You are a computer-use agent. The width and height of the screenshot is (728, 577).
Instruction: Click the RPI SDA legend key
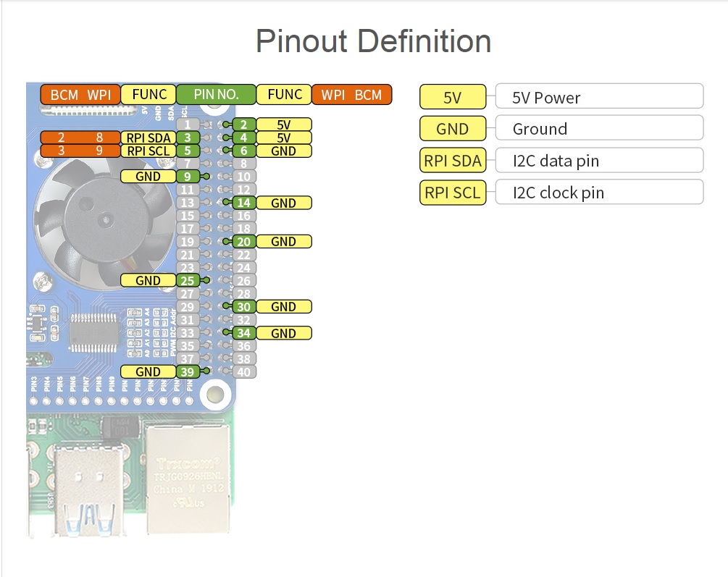click(452, 161)
